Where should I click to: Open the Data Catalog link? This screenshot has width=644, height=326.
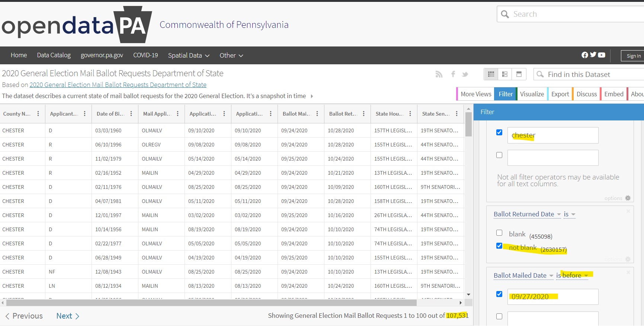pyautogui.click(x=54, y=55)
